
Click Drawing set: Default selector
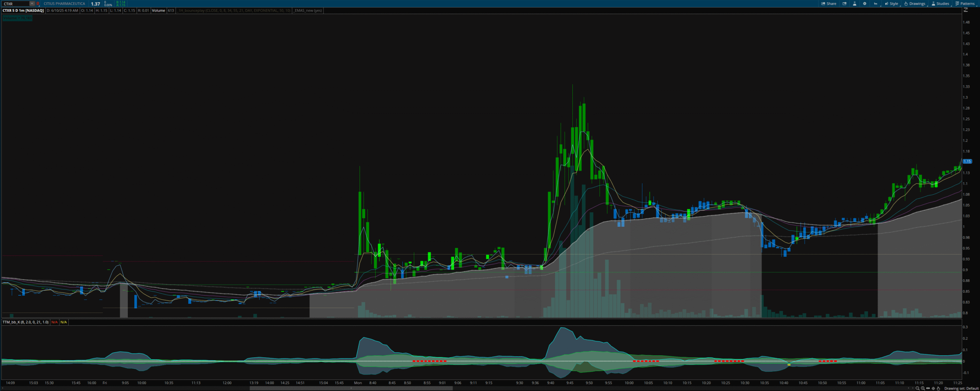point(961,388)
